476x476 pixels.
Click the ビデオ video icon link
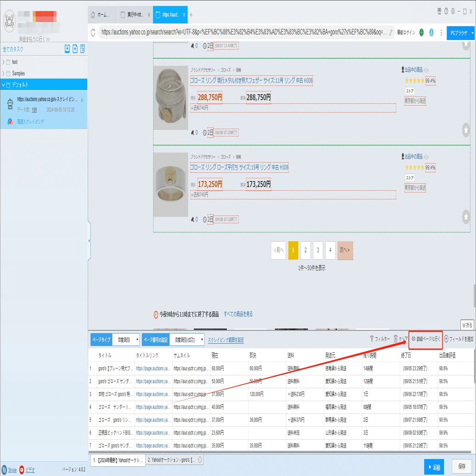(x=22, y=470)
